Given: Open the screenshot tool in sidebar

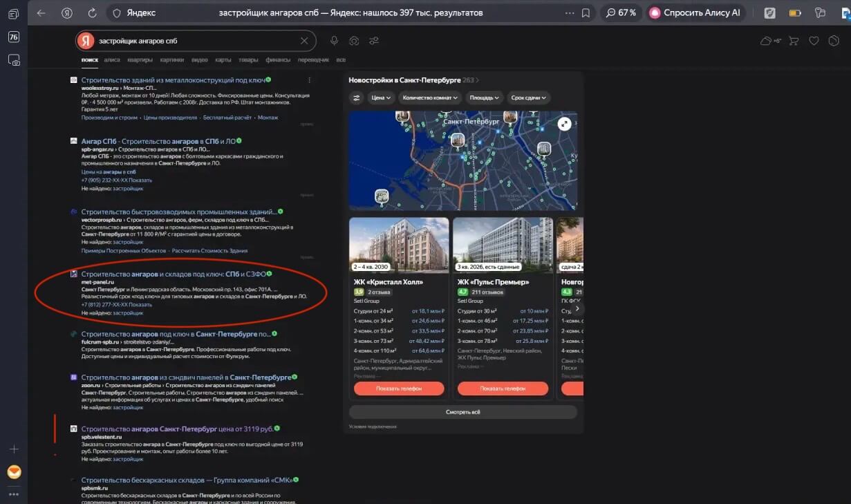Looking at the screenshot, I should coord(14,60).
